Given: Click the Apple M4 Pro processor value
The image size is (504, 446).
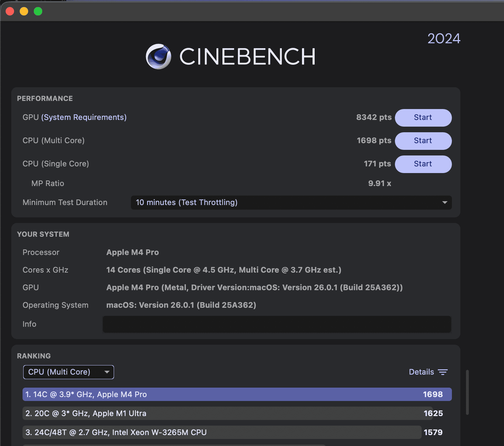Looking at the screenshot, I should [x=133, y=253].
